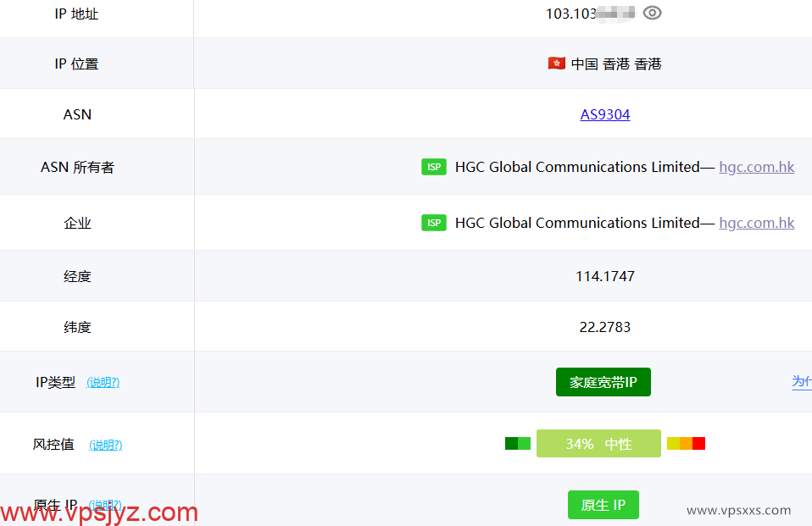
Task: Open the 说明? link beside 原生 IP
Action: (x=104, y=505)
